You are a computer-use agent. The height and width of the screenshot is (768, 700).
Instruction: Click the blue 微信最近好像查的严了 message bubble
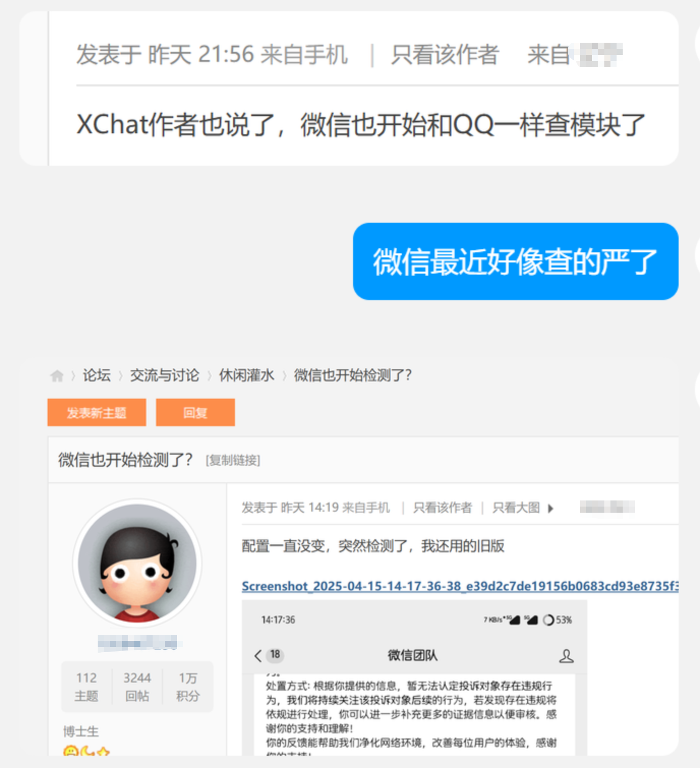(x=515, y=261)
